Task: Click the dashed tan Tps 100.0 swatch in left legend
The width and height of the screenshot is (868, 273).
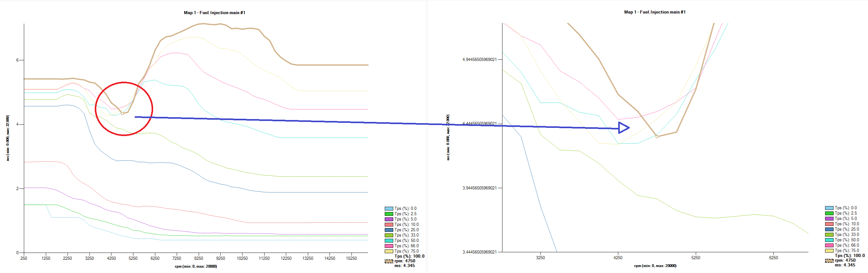Action: coord(389,261)
